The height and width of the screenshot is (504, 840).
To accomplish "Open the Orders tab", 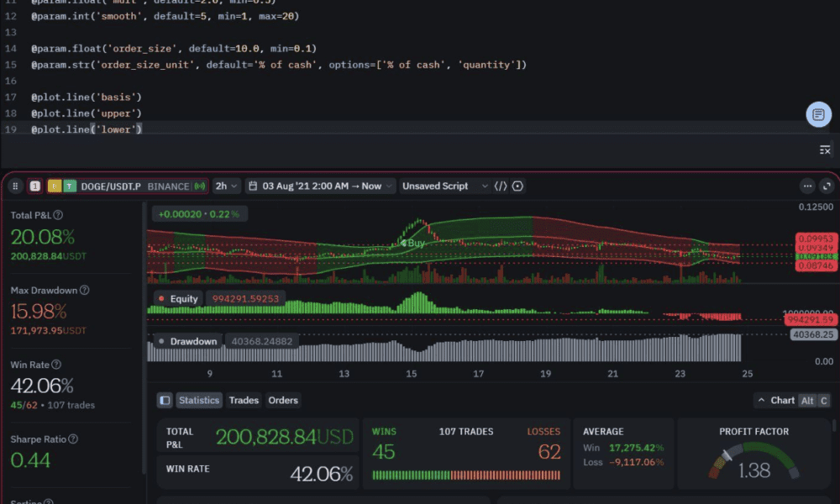I will point(283,401).
